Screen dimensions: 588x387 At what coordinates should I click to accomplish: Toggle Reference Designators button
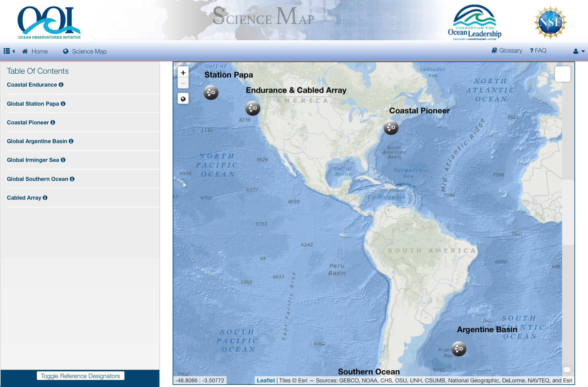(80, 376)
